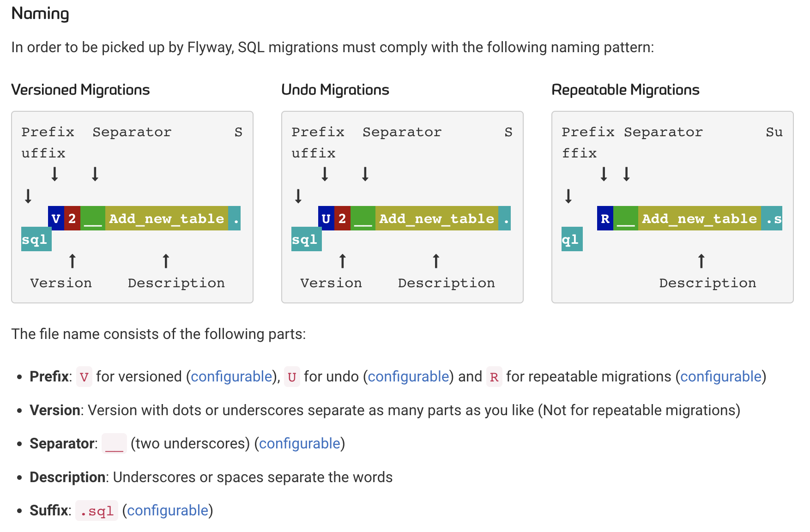Click the 'In order to be picked up by Flyway' sentence
This screenshot has height=532, width=810.
tap(332, 48)
